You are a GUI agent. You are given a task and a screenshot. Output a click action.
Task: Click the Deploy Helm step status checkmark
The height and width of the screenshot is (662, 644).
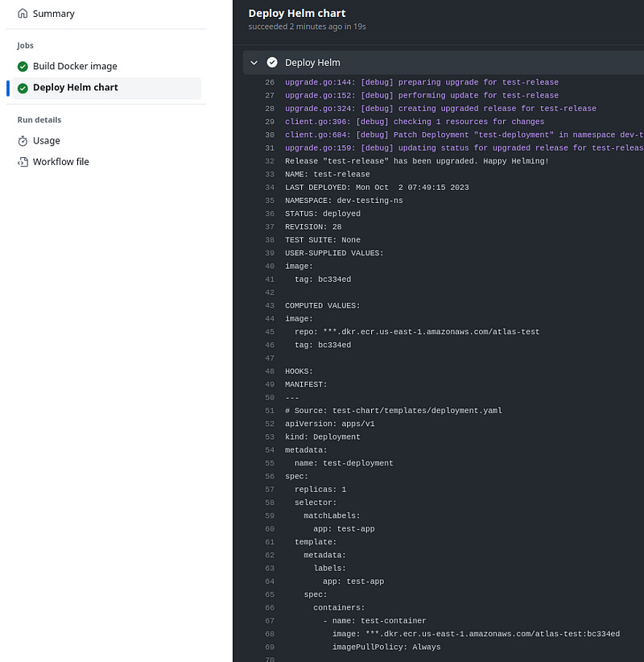point(272,63)
